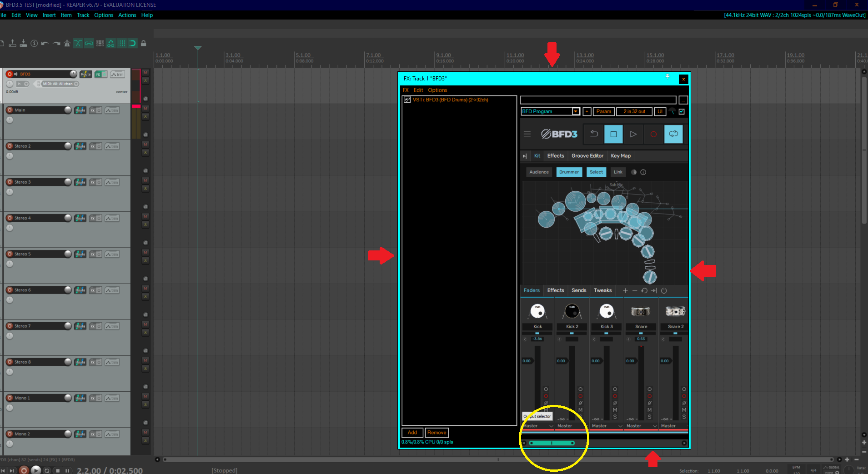
Task: Click the teal mixer horizontal scrollbar thumb
Action: (552, 443)
